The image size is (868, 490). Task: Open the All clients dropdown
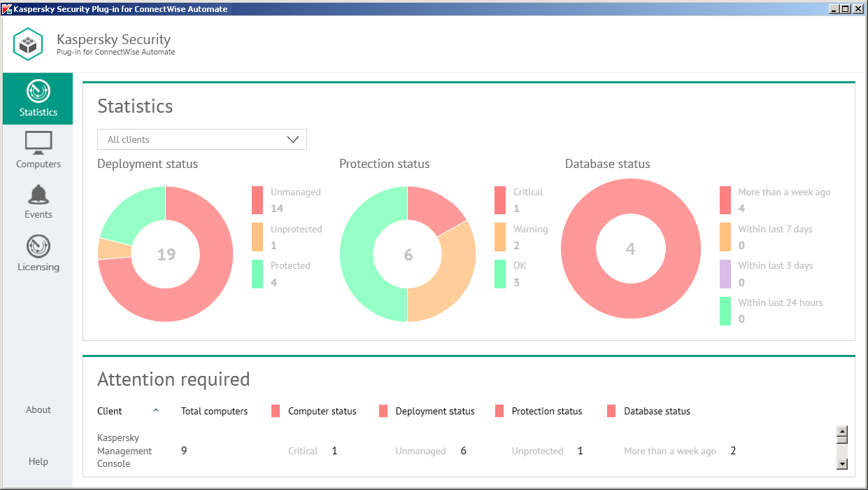(x=201, y=139)
